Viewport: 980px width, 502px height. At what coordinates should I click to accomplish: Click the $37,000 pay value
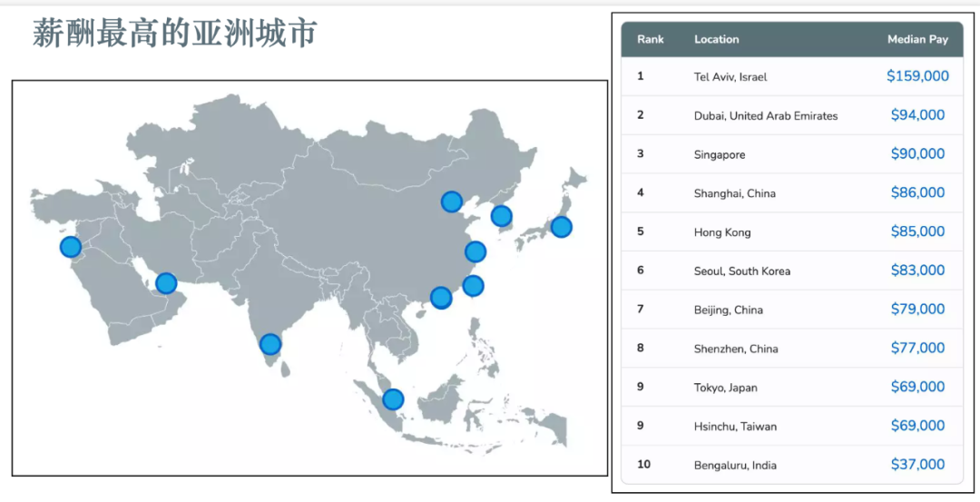pos(917,464)
